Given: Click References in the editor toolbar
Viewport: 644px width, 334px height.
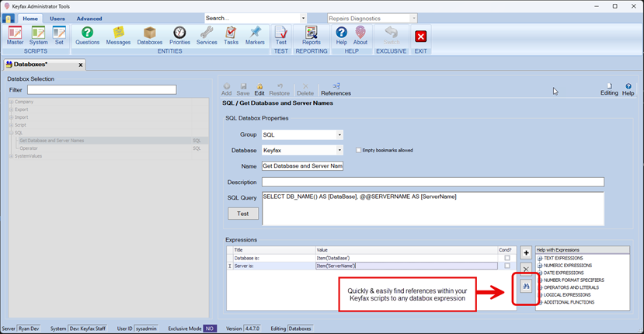Looking at the screenshot, I should [336, 89].
